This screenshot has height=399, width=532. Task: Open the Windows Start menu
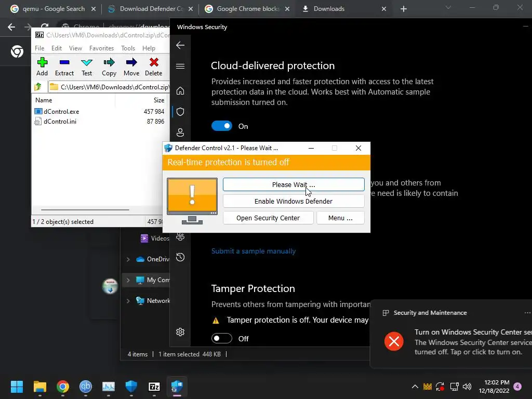tap(17, 387)
